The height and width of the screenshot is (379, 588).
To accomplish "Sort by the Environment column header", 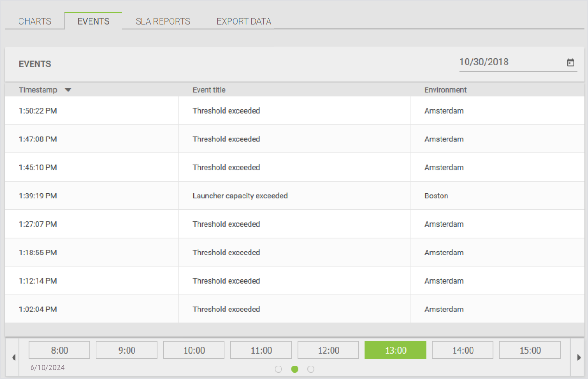I will tap(445, 90).
